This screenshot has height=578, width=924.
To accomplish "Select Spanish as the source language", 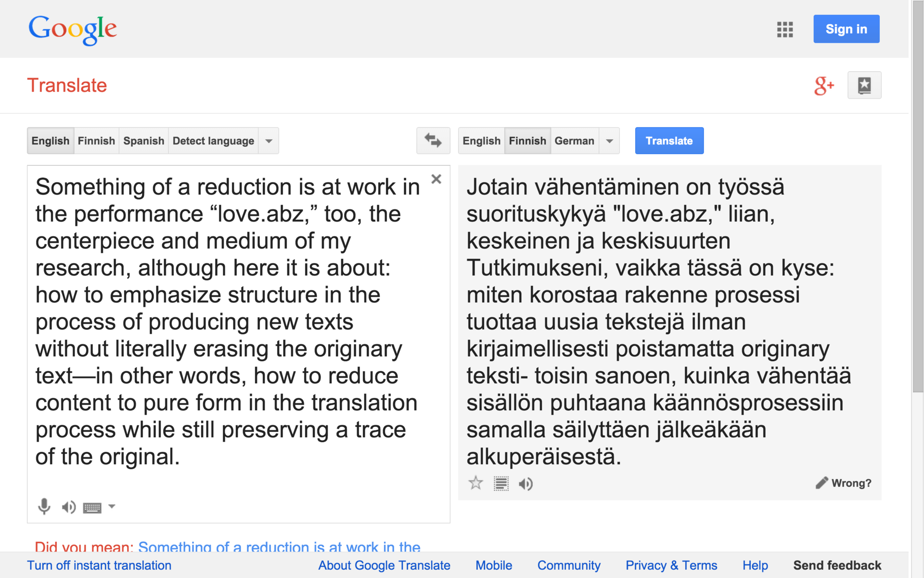I will 143,141.
